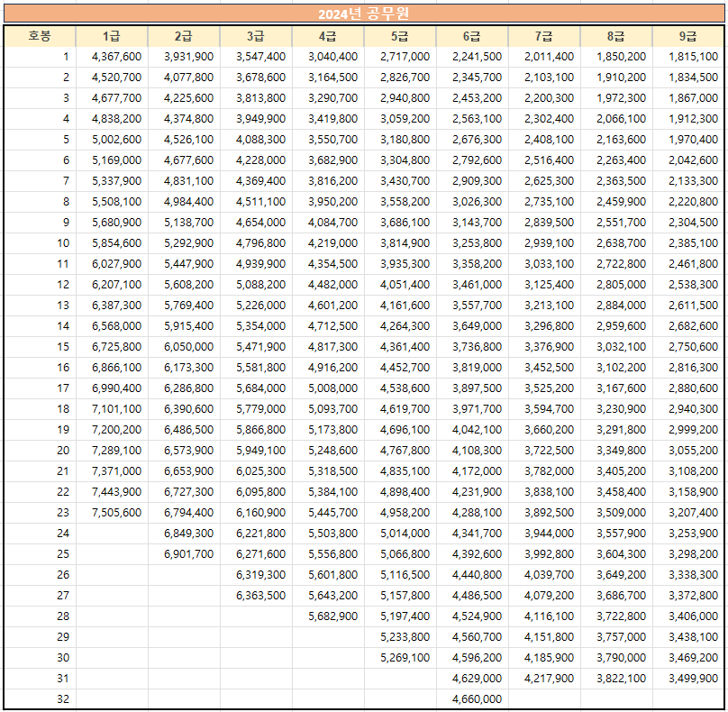Select cell with value 2,042,600
Image resolution: width=728 pixels, height=712 pixels.
coord(688,160)
